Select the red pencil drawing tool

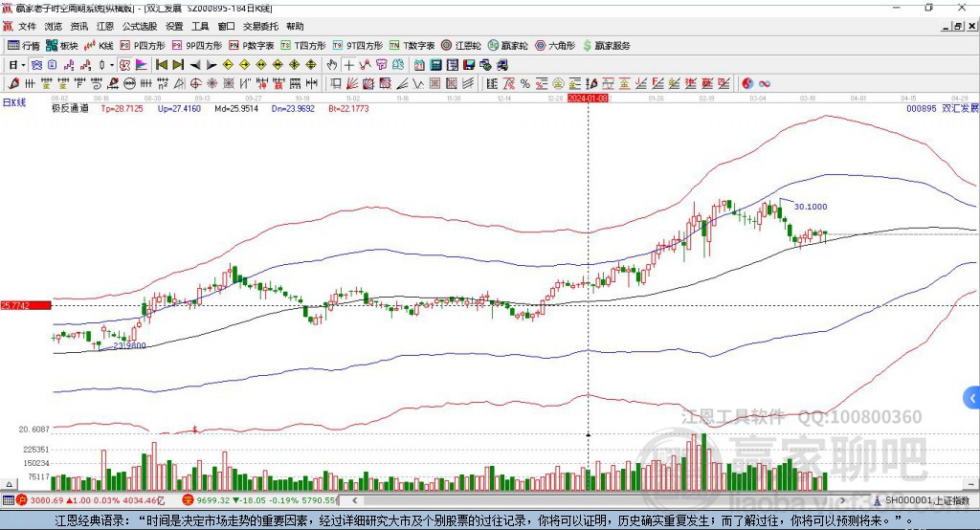(x=13, y=83)
